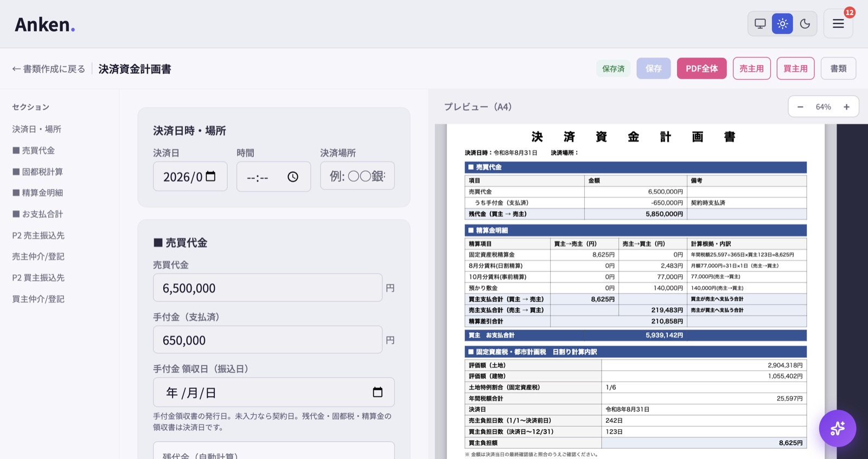
Task: Open the AI sparkle assistant button
Action: [x=838, y=428]
